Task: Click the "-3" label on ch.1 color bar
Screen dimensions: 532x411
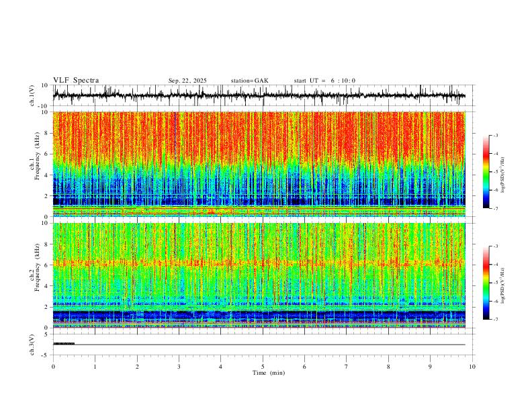Action: coord(495,136)
